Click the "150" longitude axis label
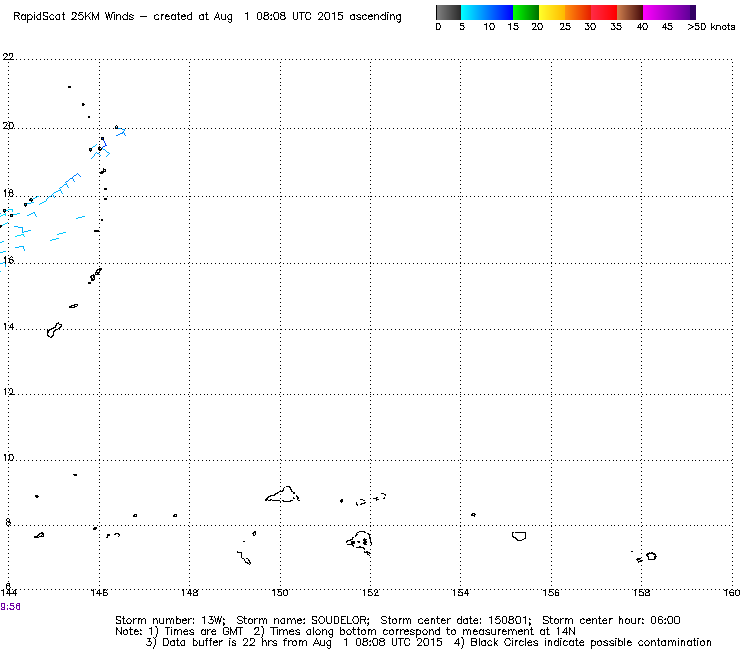This screenshot has width=740, height=650. [x=280, y=592]
